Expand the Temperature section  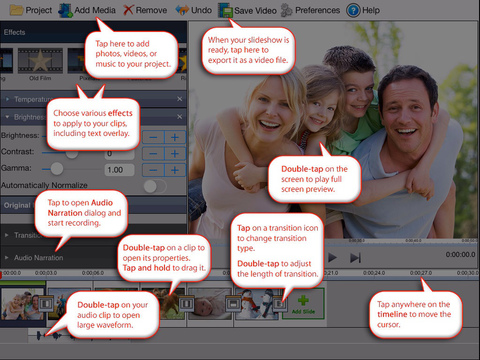point(7,99)
